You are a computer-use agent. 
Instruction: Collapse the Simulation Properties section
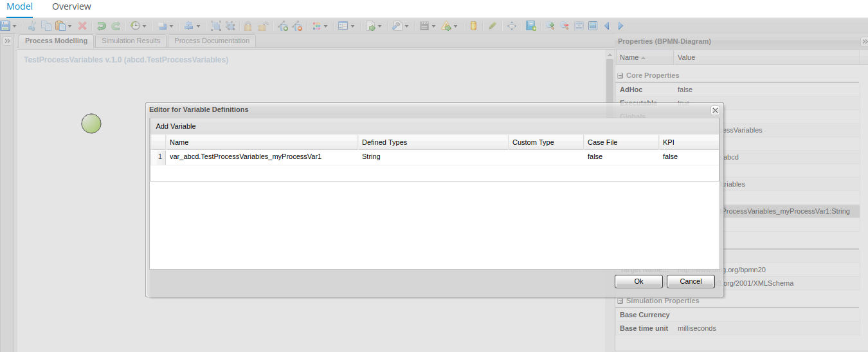(x=620, y=301)
